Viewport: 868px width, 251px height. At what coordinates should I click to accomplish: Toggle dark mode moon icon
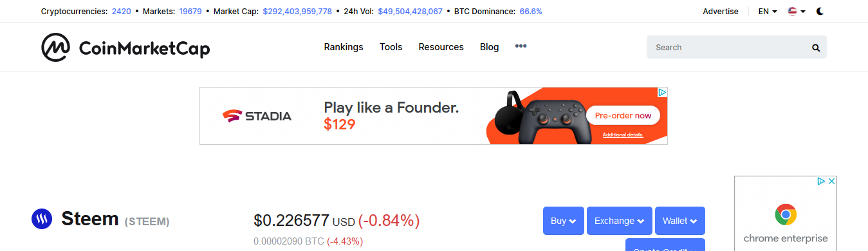pyautogui.click(x=821, y=12)
